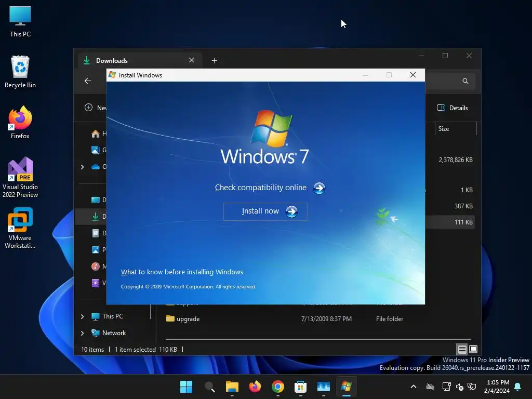
Task: Select the Firefox desktop shortcut
Action: pyautogui.click(x=20, y=123)
